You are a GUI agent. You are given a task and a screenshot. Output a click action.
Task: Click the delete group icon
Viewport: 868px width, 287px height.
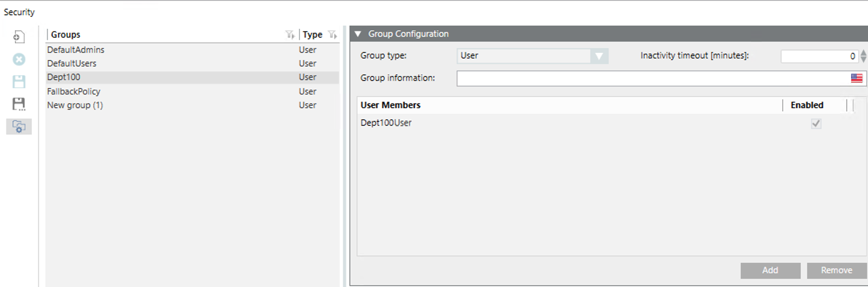pos(19,59)
